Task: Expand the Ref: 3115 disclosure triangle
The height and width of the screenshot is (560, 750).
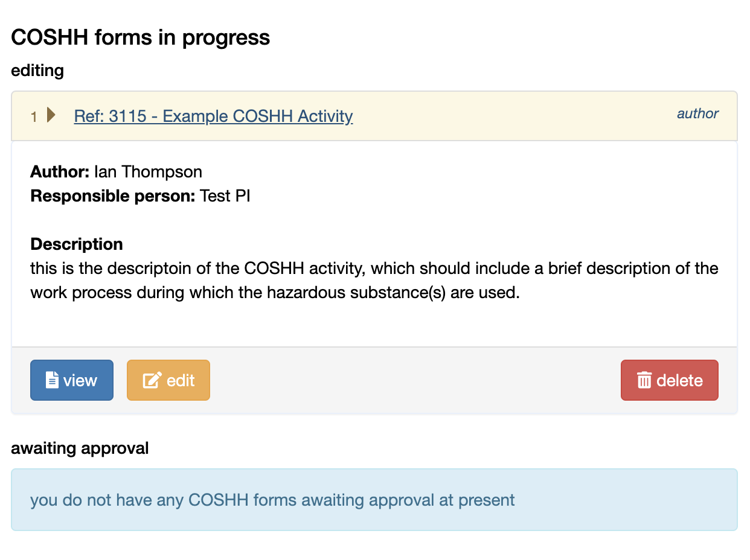Action: tap(51, 115)
